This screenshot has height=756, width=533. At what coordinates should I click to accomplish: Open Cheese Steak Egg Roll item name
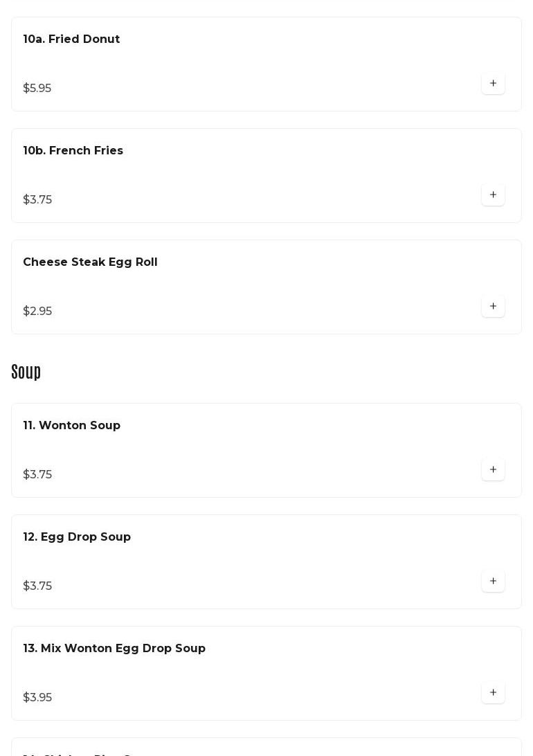(x=90, y=262)
